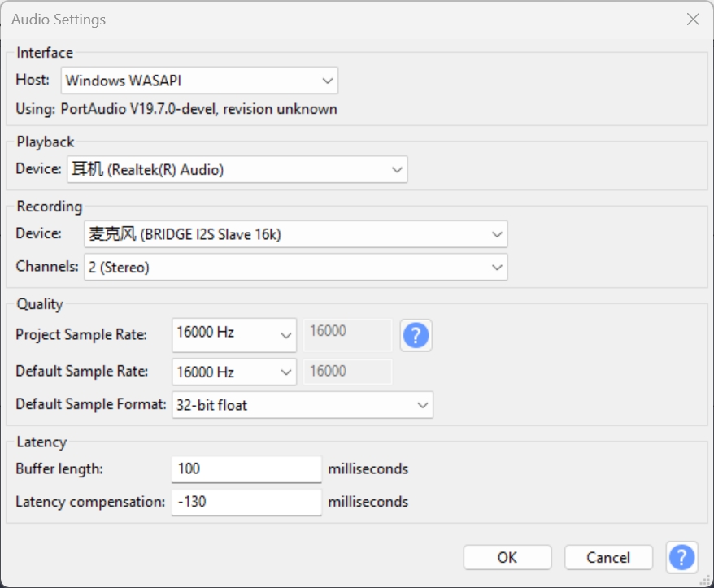This screenshot has height=588, width=714.
Task: Confirm settings with the OK button
Action: click(507, 557)
